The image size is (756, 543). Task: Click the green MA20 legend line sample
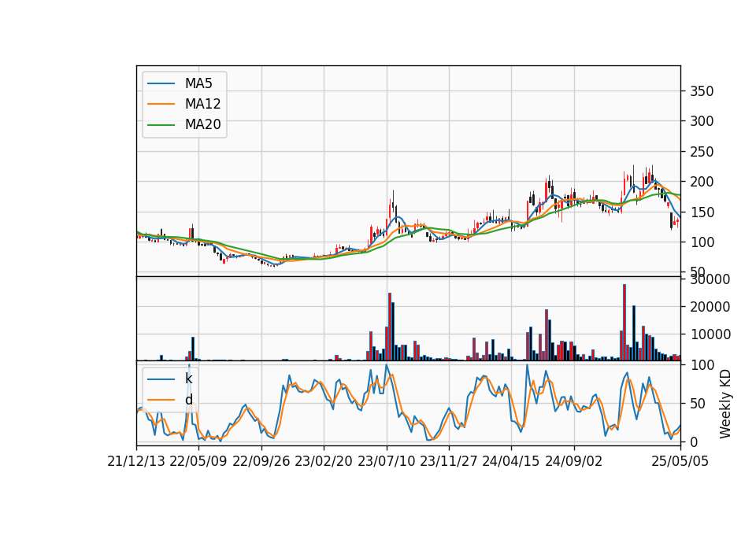coord(161,124)
